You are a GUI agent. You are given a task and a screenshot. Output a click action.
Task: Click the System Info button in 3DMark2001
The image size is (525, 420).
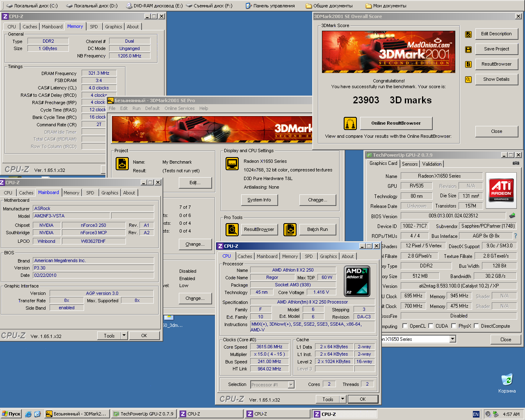259,200
